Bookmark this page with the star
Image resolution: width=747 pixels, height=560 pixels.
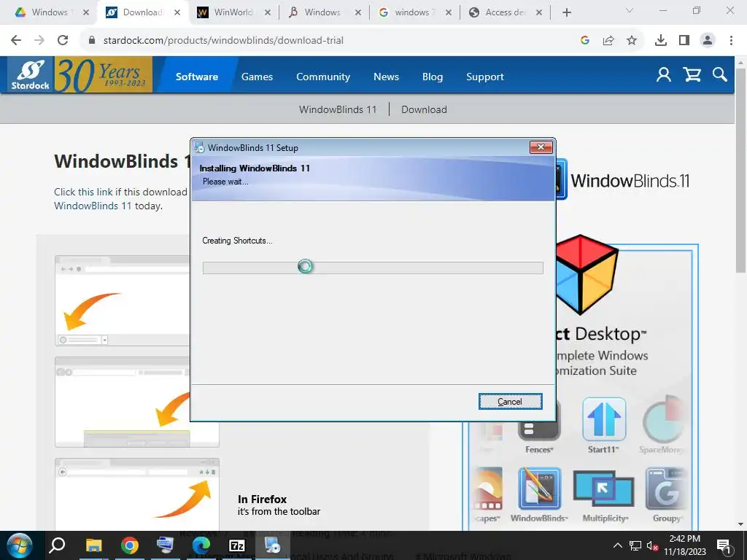pos(632,41)
